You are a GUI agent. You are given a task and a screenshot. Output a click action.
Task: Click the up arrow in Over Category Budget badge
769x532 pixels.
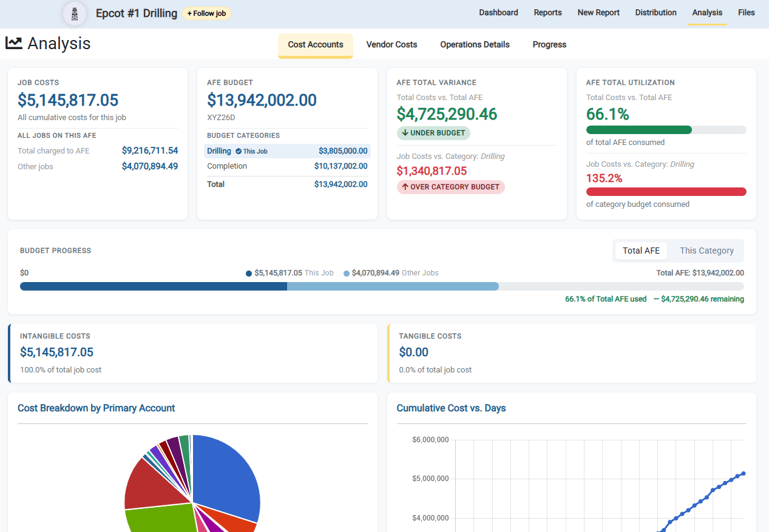click(x=405, y=187)
